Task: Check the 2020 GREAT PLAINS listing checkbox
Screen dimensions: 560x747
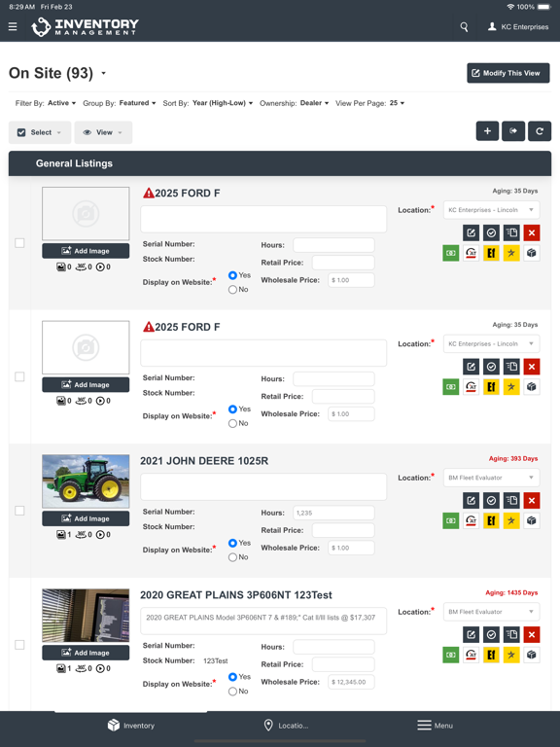Action: (19, 645)
